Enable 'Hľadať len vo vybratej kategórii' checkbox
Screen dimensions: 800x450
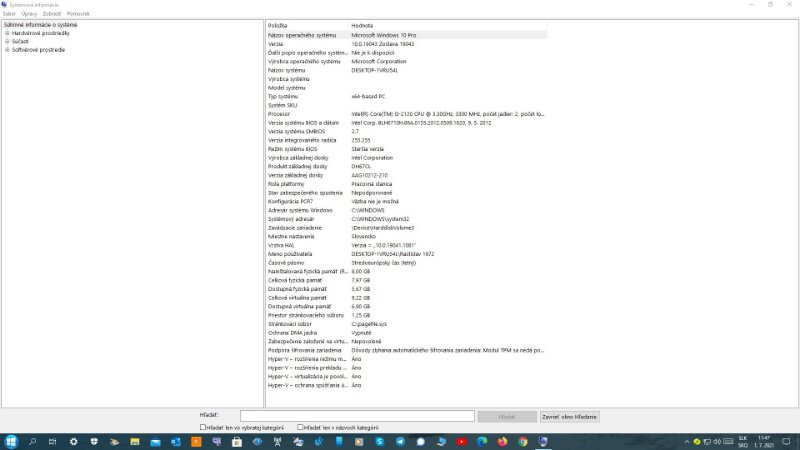[x=203, y=427]
